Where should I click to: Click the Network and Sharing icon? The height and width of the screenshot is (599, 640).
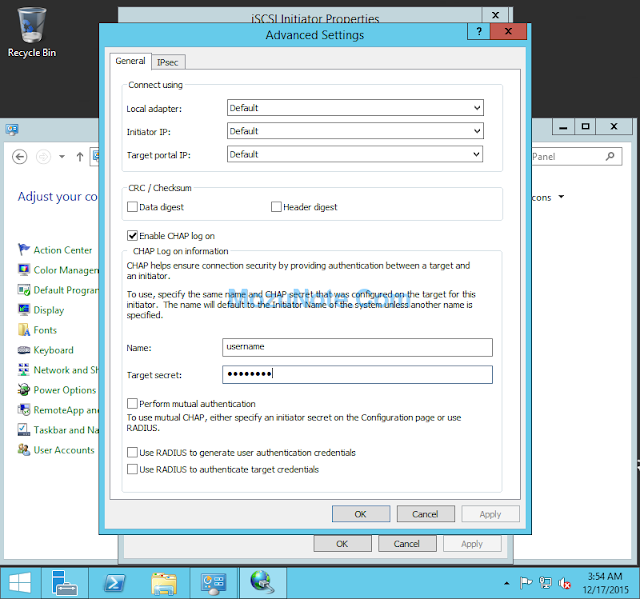(x=24, y=370)
